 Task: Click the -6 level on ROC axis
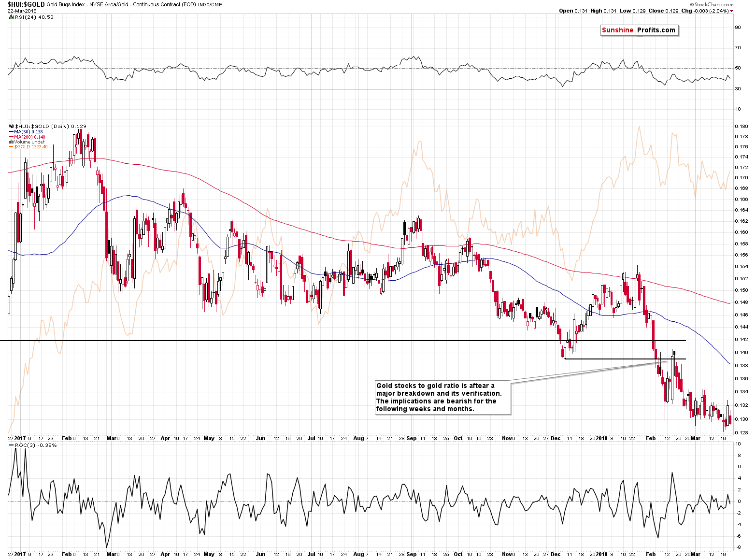(x=738, y=536)
